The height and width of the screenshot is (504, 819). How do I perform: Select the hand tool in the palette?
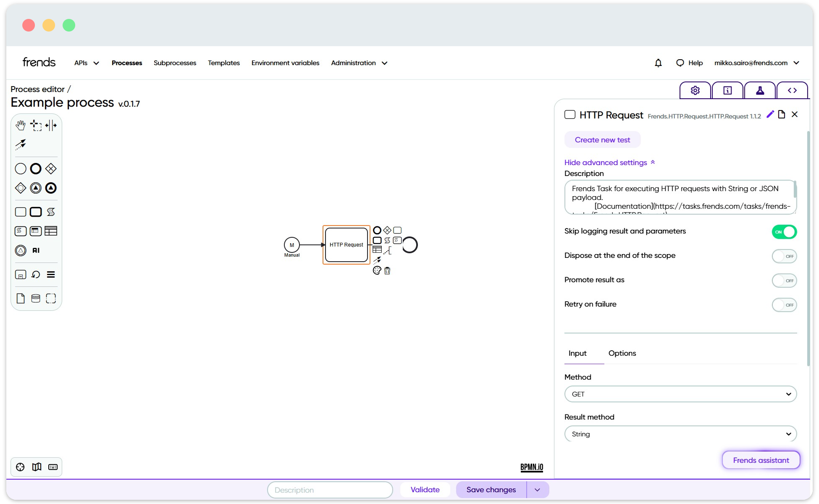(20, 125)
